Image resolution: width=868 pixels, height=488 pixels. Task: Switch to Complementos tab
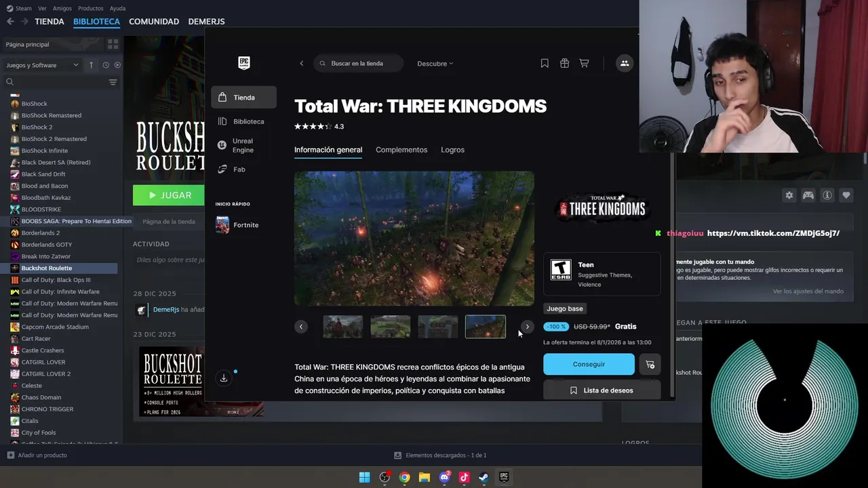401,150
